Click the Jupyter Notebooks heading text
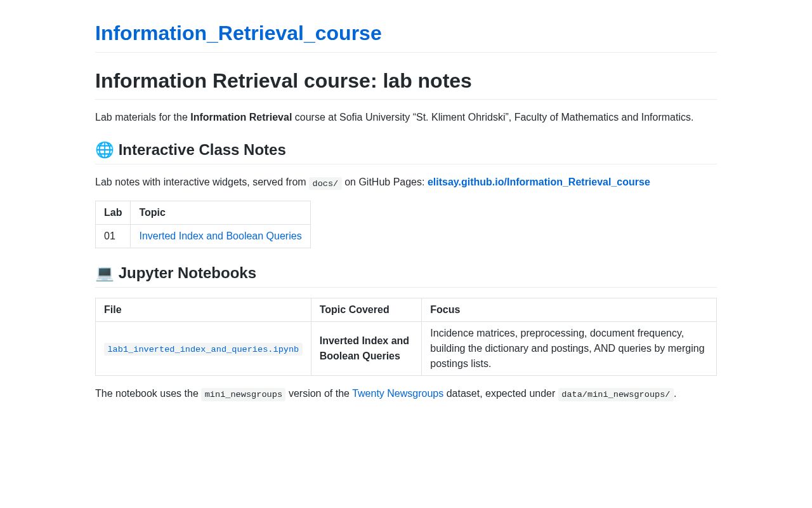This screenshot has height=508, width=812. pos(187,273)
